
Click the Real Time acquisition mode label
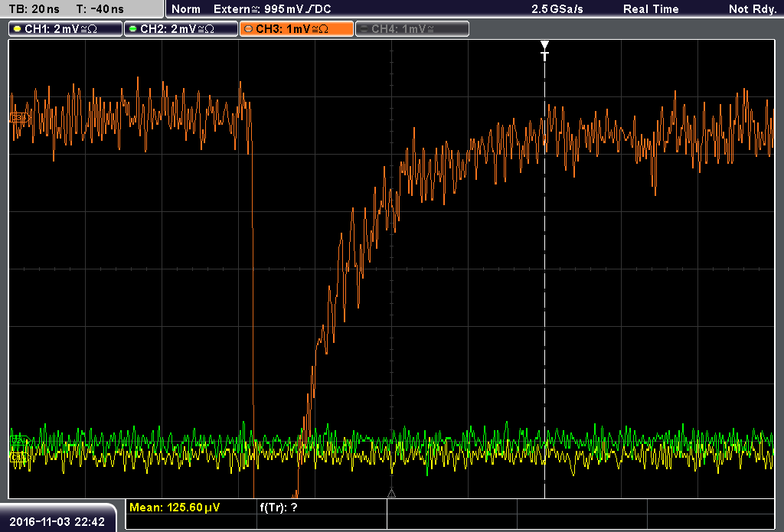click(651, 9)
